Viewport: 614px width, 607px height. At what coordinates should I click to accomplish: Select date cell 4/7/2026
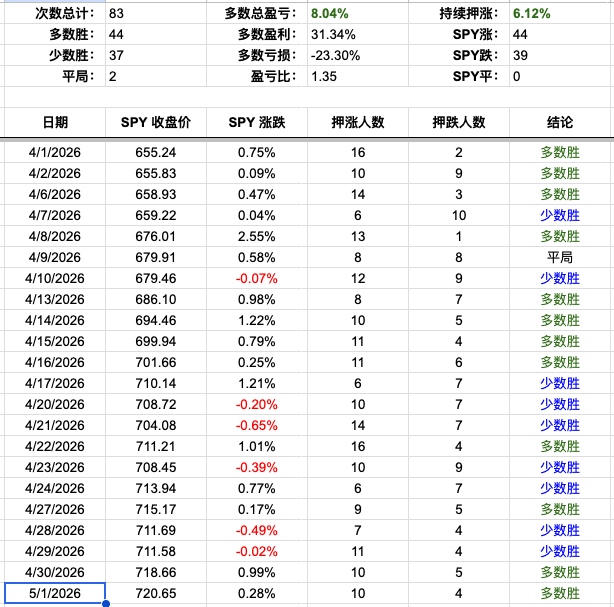tap(55, 215)
